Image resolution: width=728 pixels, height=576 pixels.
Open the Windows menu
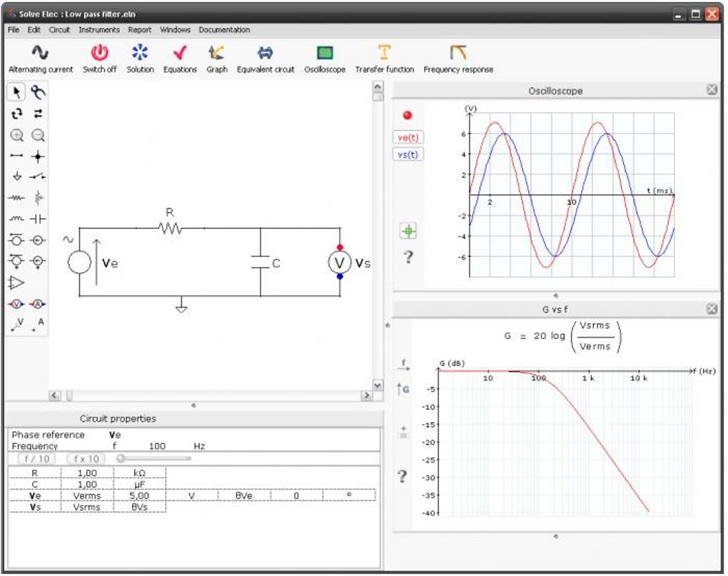pos(175,30)
